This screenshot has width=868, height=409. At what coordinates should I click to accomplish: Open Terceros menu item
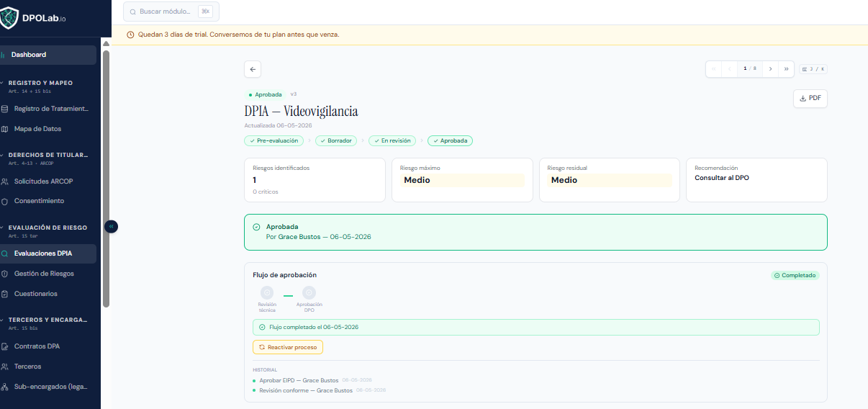click(48, 367)
